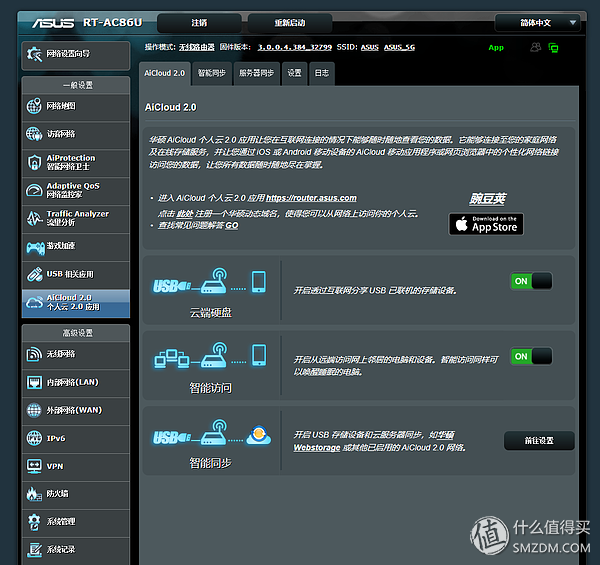This screenshot has height=565, width=600.
Task: Open USB Application icon
Action: coord(34,274)
